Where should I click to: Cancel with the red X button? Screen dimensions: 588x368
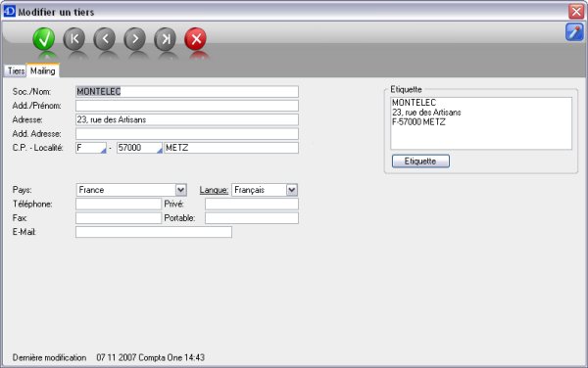pos(195,39)
